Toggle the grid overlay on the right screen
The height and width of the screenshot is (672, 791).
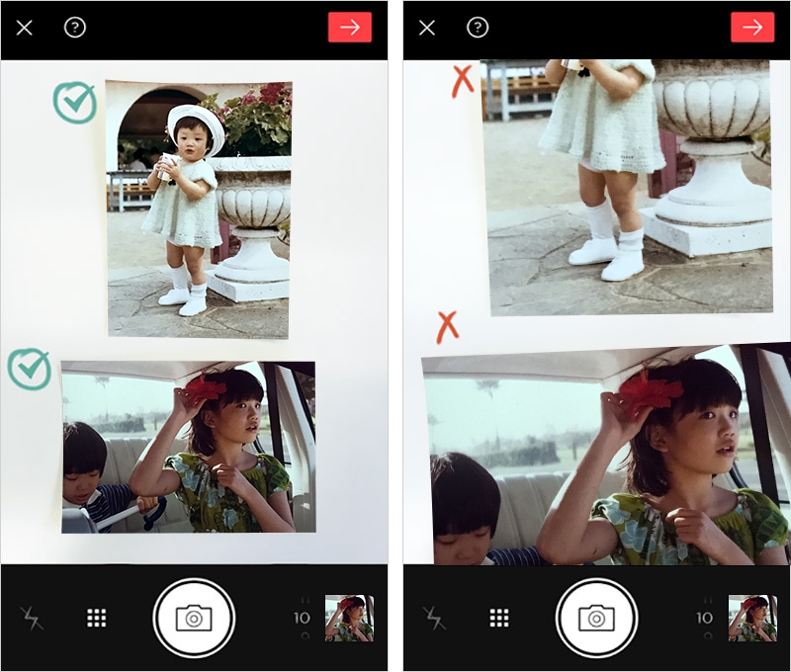click(x=499, y=618)
